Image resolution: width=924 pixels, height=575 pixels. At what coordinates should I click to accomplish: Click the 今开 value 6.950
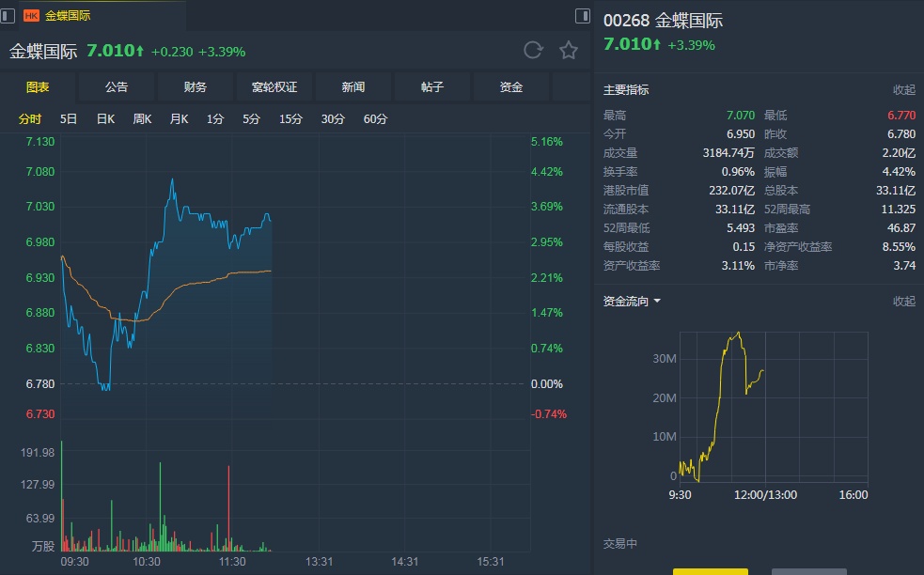click(x=740, y=133)
